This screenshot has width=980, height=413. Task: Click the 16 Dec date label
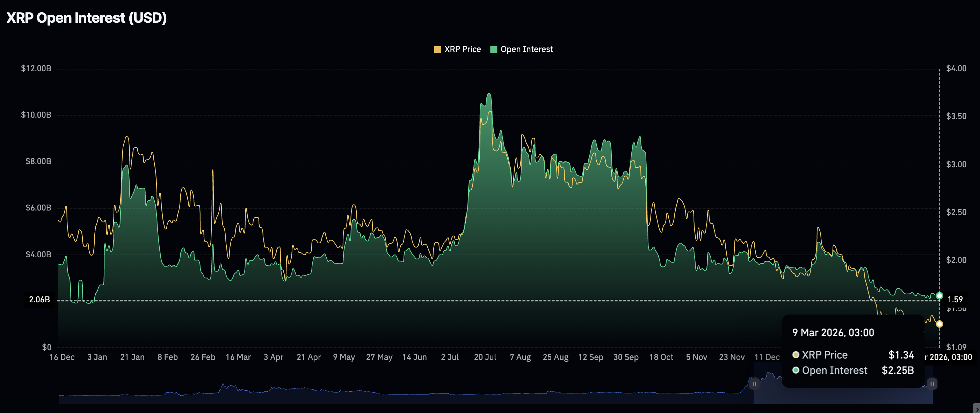[x=62, y=357]
